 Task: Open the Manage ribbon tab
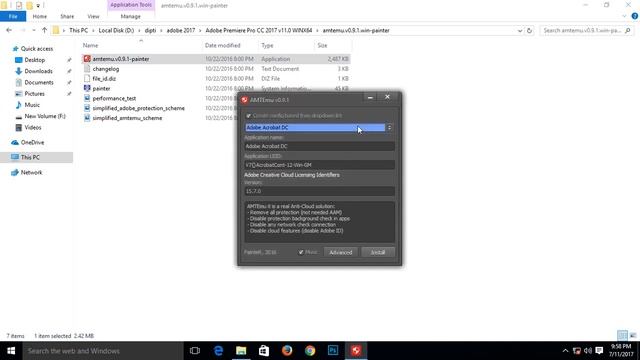(x=131, y=16)
